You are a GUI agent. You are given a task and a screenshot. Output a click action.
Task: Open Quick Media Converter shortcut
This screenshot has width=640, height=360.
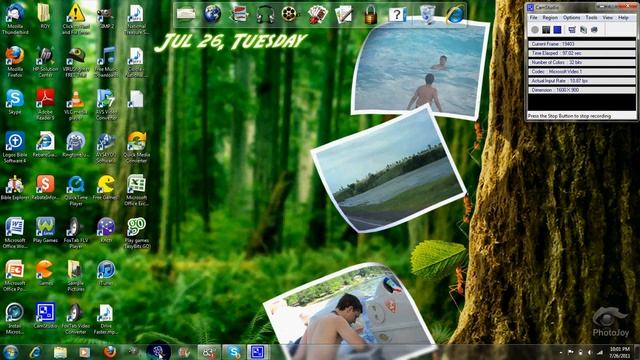(x=136, y=147)
